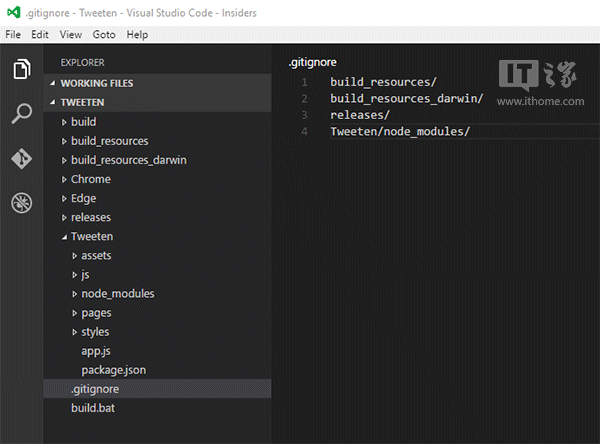Expand the Chrome folder arrow

tap(64, 180)
